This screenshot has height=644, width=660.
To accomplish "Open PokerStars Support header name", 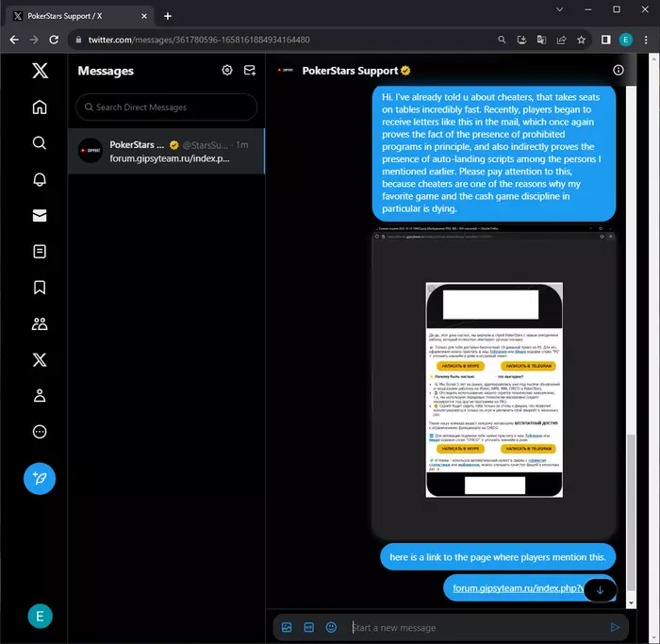I will (350, 71).
